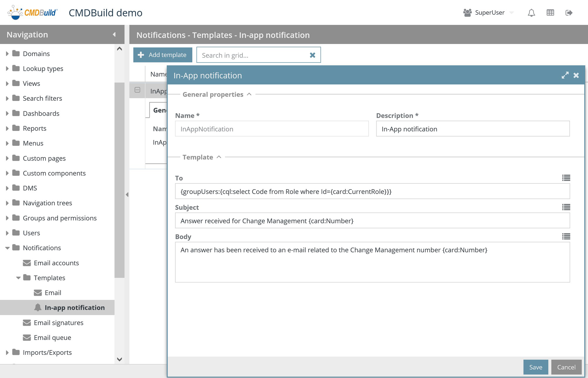
Task: Collapse the General properties section
Action: (x=249, y=94)
